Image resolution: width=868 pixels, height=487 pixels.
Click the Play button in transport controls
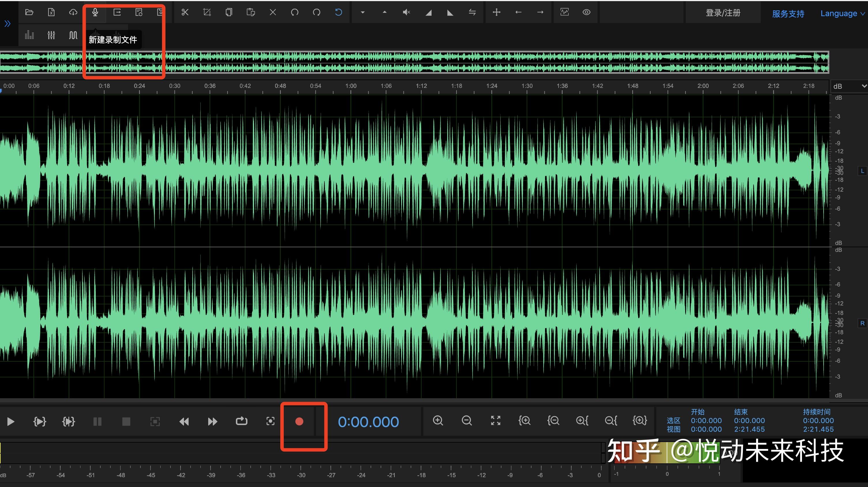coord(10,421)
